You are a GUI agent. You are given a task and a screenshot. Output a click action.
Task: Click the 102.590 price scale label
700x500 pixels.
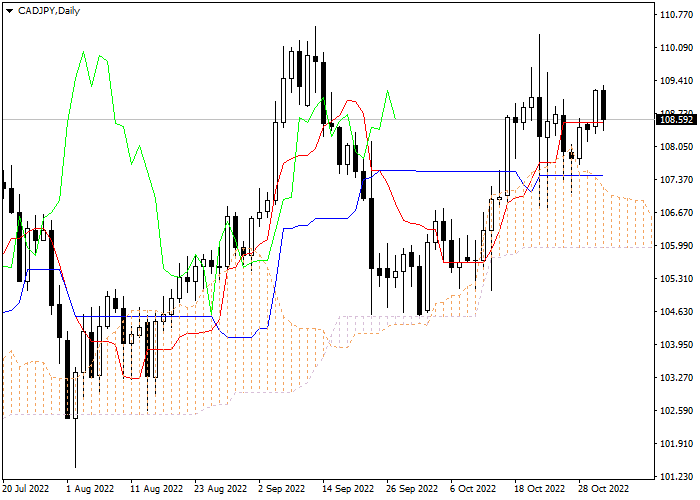676,411
